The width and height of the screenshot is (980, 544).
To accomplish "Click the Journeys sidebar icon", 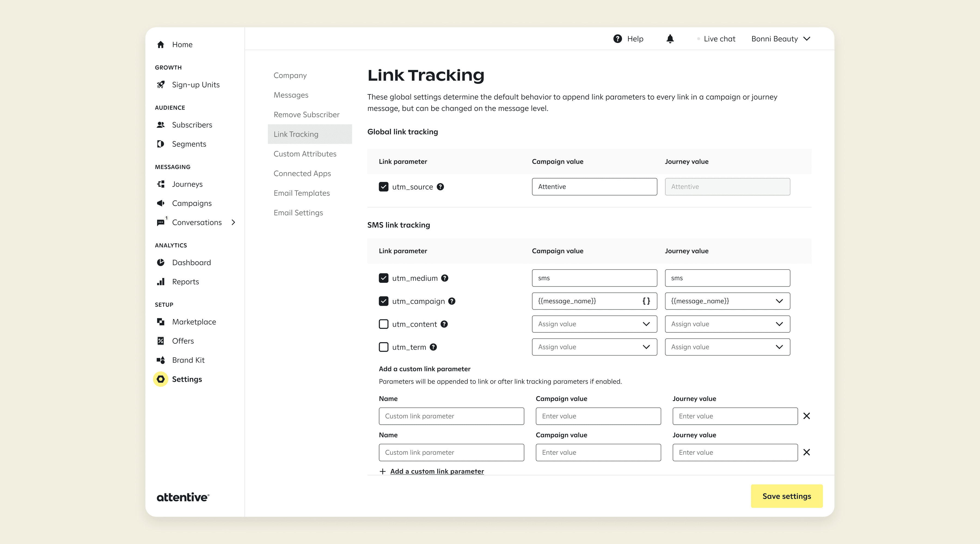I will 161,184.
